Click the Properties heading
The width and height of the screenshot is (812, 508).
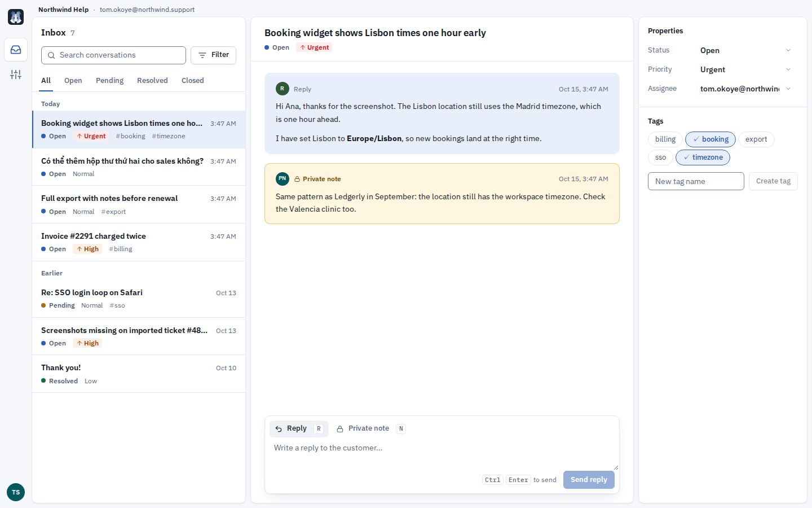point(665,31)
